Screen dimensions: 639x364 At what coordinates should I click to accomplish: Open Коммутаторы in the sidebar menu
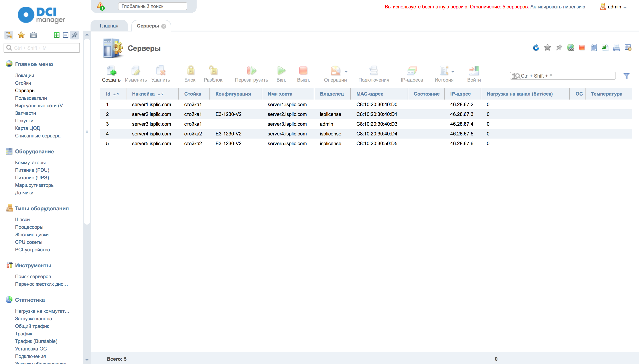pos(30,162)
